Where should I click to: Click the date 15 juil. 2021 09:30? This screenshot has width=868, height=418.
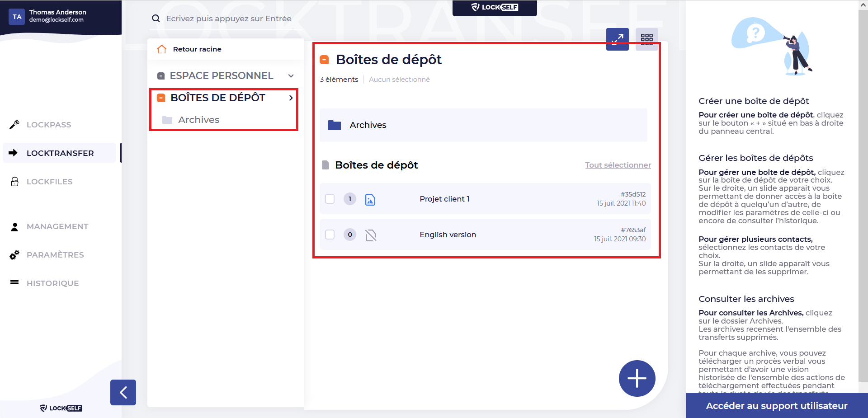620,239
